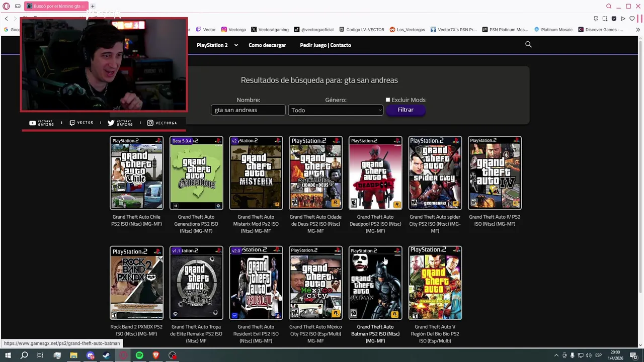
Task: Go back with the browser back arrow
Action: click(7, 19)
